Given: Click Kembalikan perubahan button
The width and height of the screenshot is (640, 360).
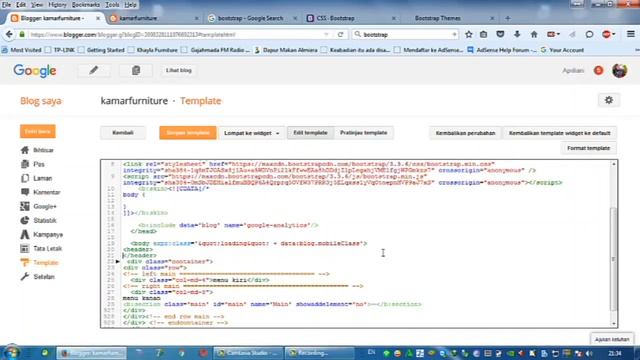Looking at the screenshot, I should 465,133.
